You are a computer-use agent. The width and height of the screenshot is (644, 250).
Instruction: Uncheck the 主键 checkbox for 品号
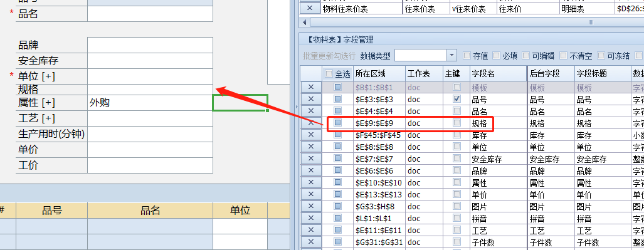click(x=457, y=99)
